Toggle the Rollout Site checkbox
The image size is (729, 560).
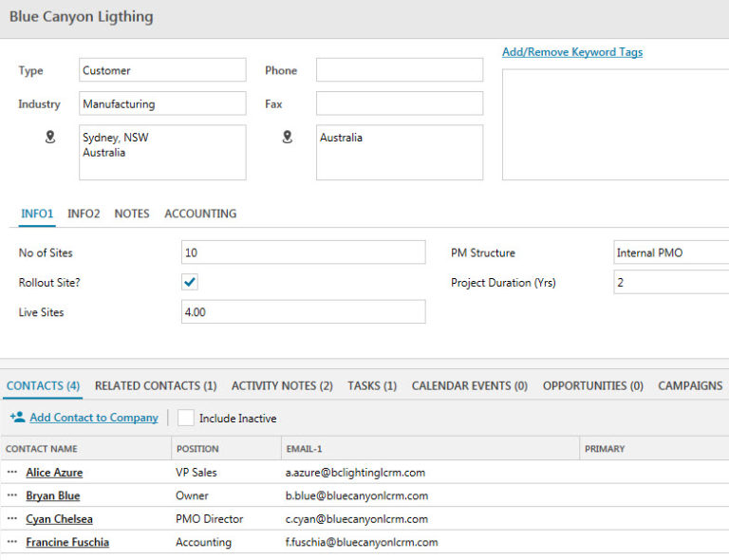[x=190, y=282]
